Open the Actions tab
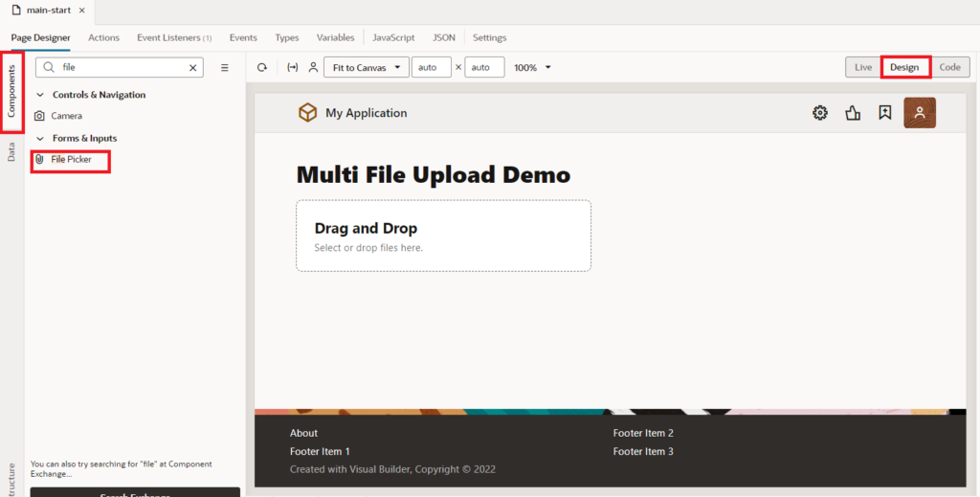This screenshot has height=497, width=980. (x=103, y=37)
